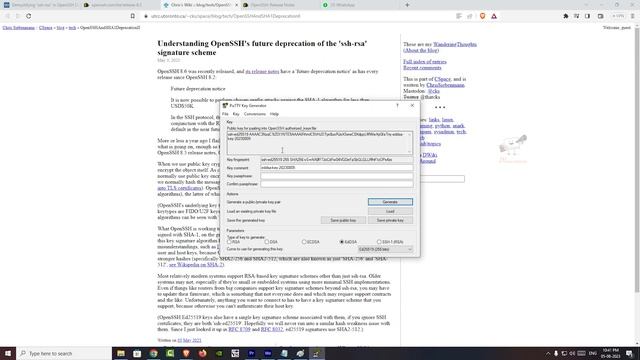Open the browser extensions puzzle icon

point(566,16)
